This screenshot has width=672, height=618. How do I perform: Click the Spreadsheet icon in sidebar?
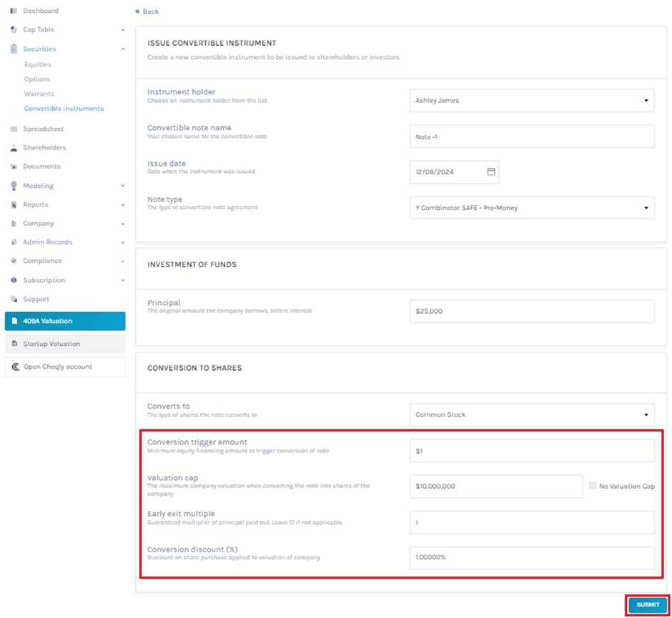14,129
